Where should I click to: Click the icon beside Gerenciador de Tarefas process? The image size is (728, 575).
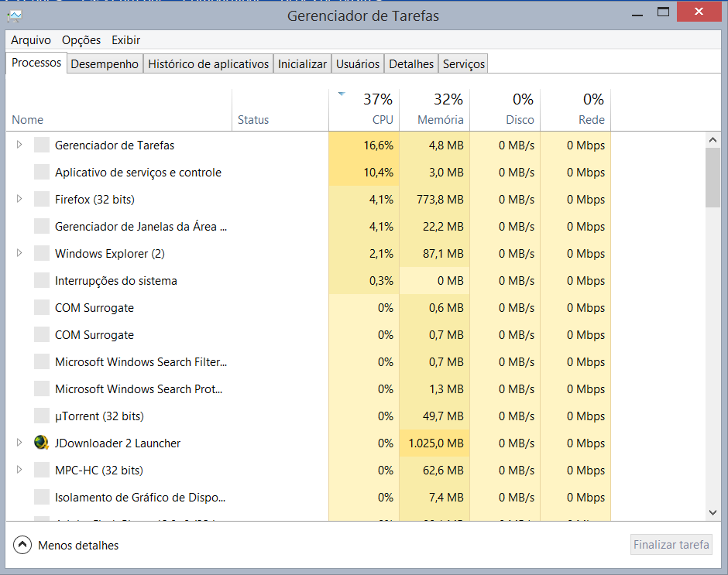click(41, 145)
